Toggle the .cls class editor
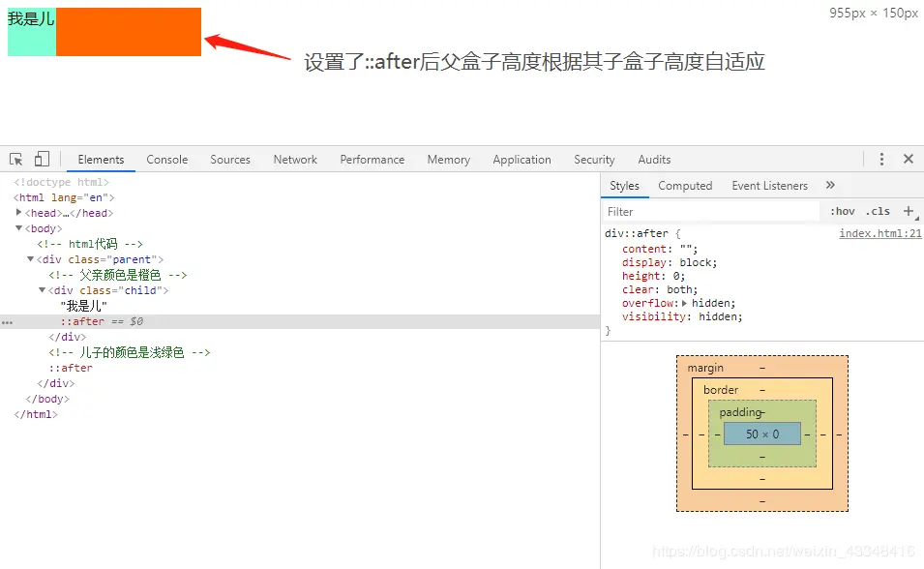The height and width of the screenshot is (569, 924). (x=878, y=211)
